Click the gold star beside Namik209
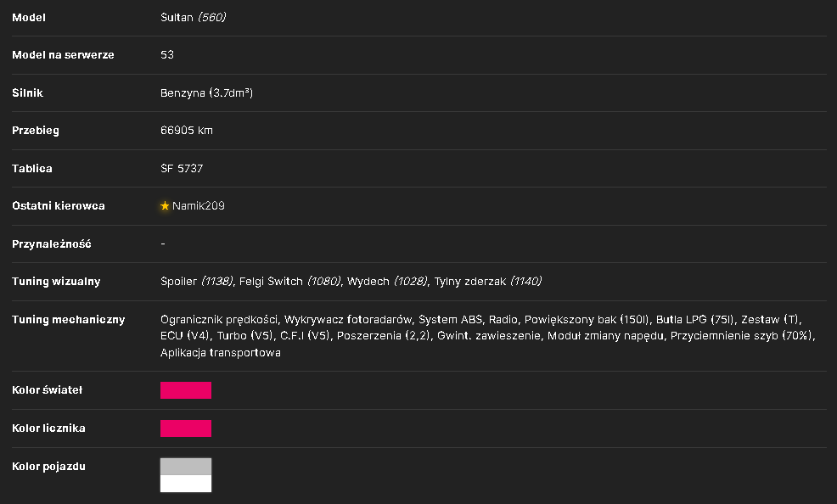Viewport: 837px width, 504px height. pos(165,206)
